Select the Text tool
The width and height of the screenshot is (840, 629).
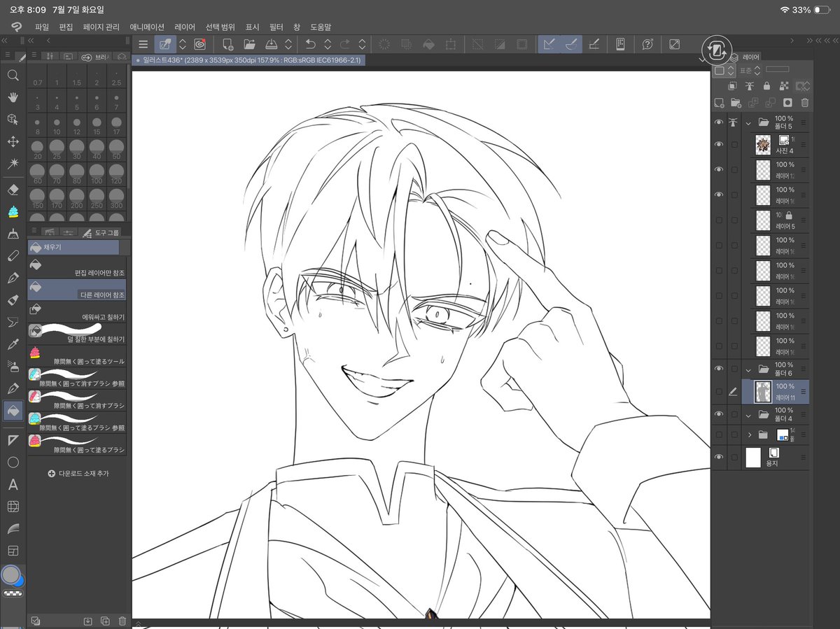[x=13, y=484]
